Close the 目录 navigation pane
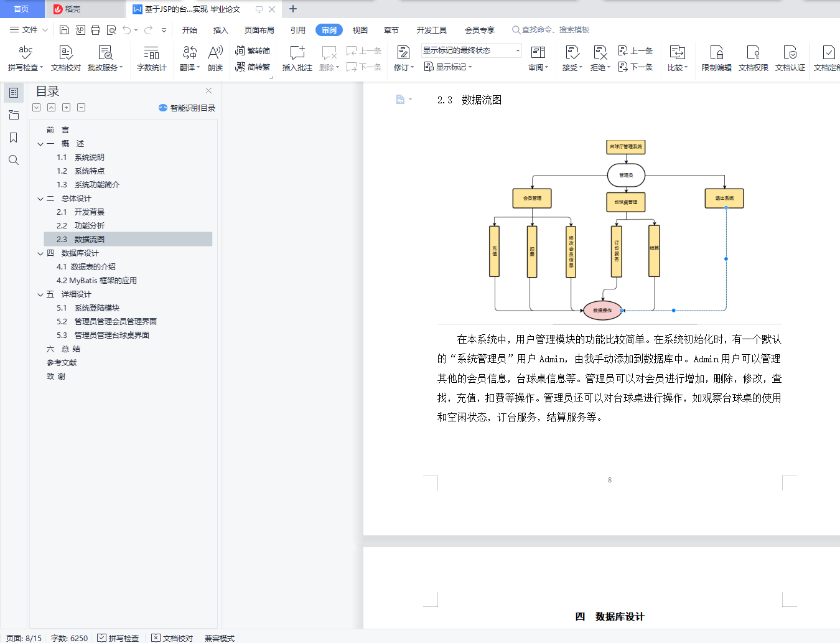840x643 pixels. [209, 91]
